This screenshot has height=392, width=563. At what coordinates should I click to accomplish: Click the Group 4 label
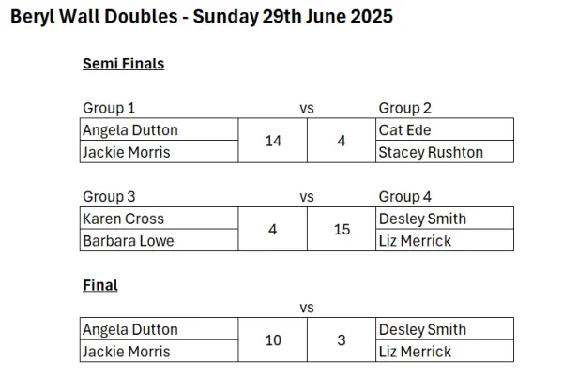pyautogui.click(x=405, y=197)
